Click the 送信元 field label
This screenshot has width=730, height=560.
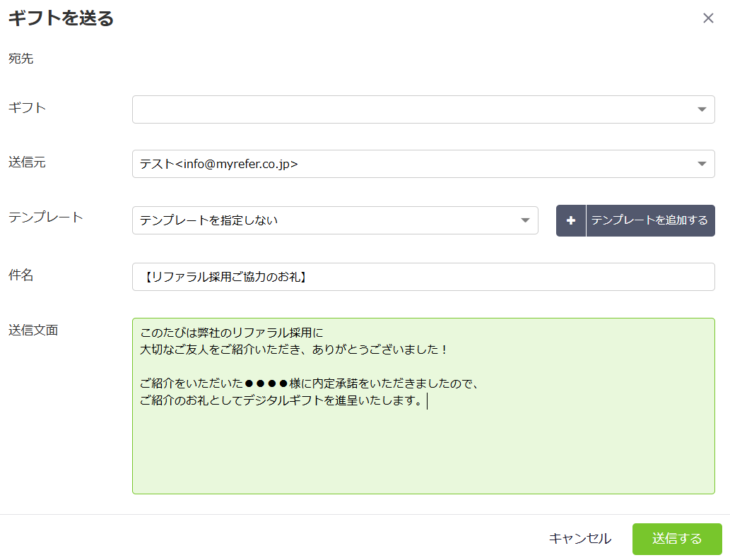27,162
